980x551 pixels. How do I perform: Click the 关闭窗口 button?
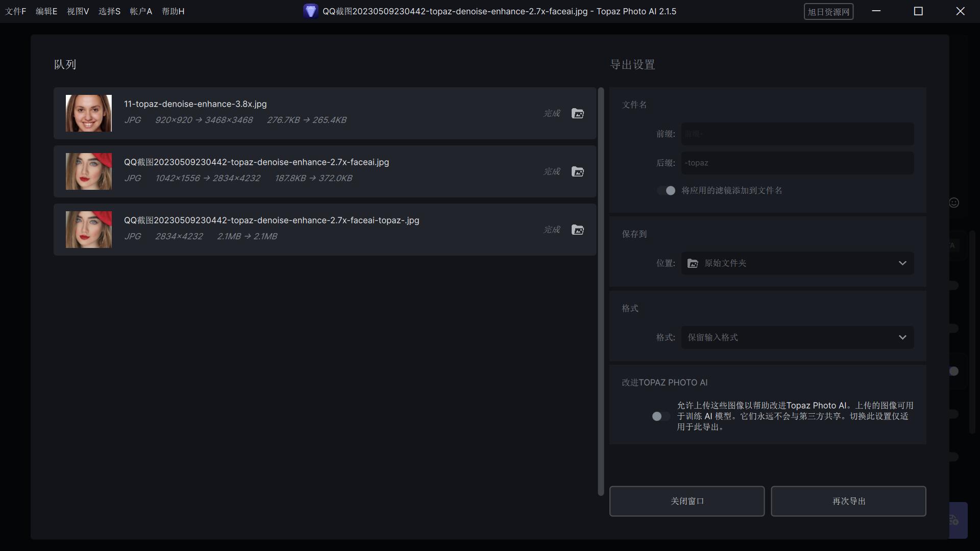pos(687,501)
